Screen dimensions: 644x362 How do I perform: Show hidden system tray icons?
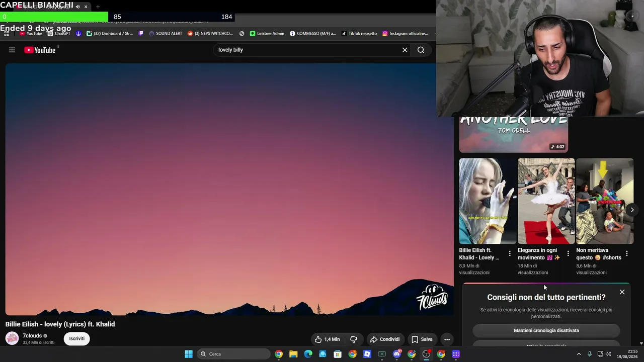pos(579,354)
